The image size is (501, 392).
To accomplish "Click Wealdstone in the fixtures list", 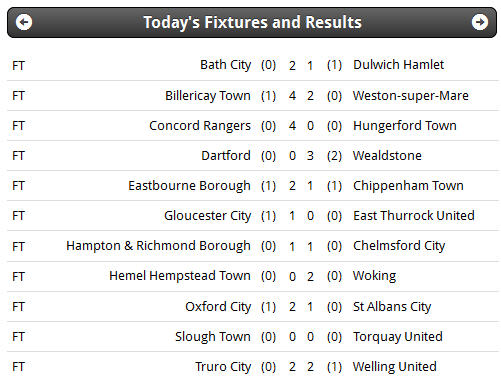I will [x=387, y=156].
